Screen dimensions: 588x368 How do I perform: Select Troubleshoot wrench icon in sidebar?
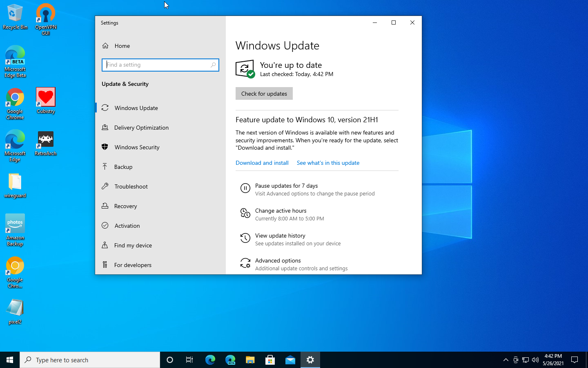click(105, 186)
